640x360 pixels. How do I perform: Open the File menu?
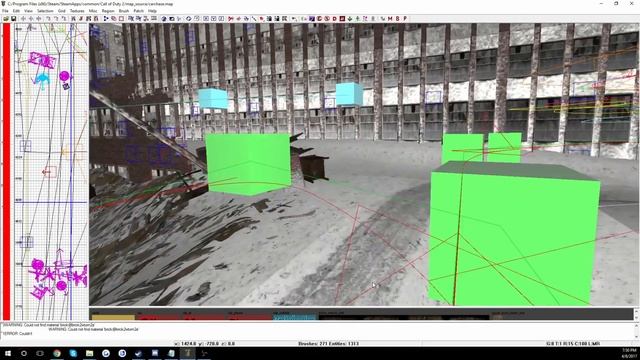pos(5,11)
